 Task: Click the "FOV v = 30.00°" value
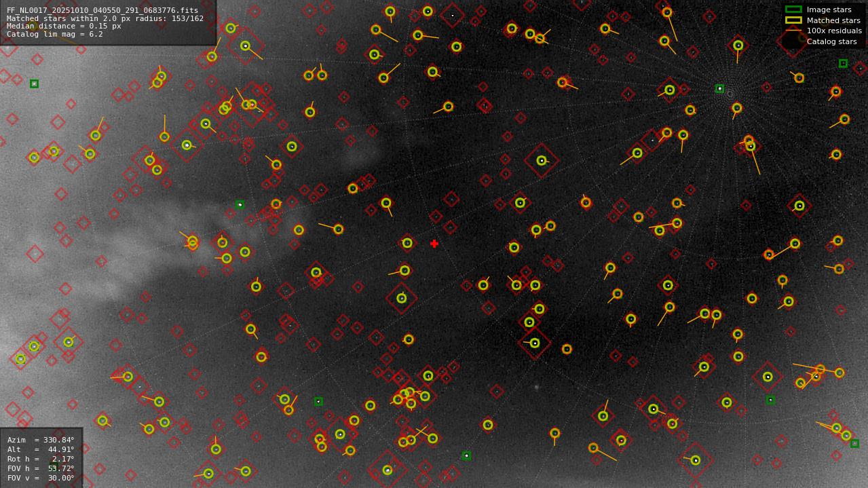click(x=41, y=478)
